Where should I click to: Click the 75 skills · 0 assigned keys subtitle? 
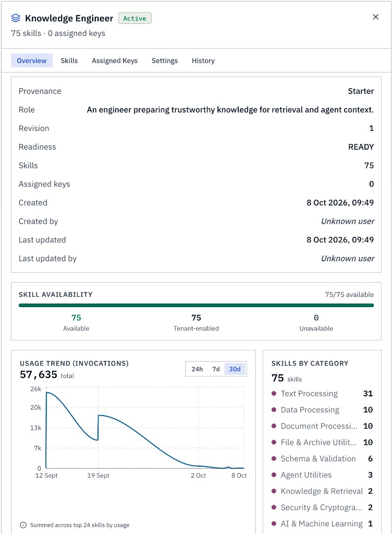point(58,33)
